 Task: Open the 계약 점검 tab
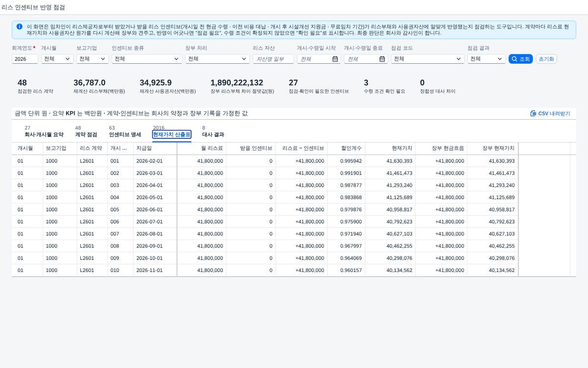click(x=86, y=134)
